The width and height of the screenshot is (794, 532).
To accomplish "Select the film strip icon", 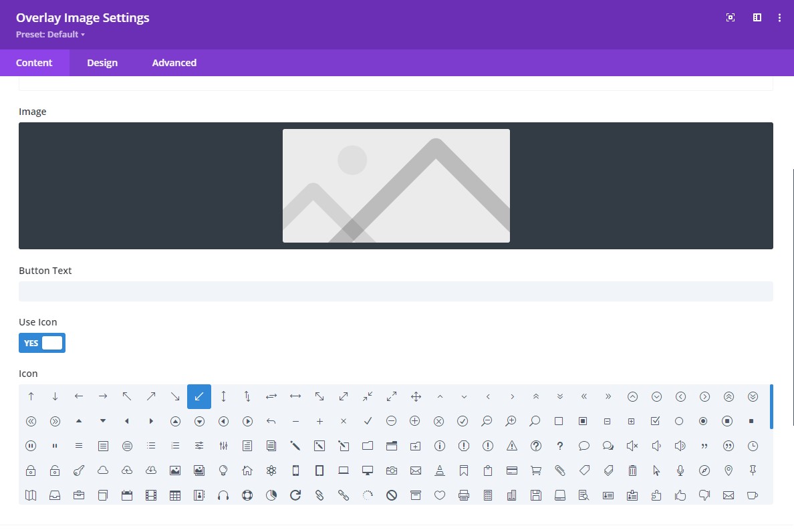I will 151,495.
